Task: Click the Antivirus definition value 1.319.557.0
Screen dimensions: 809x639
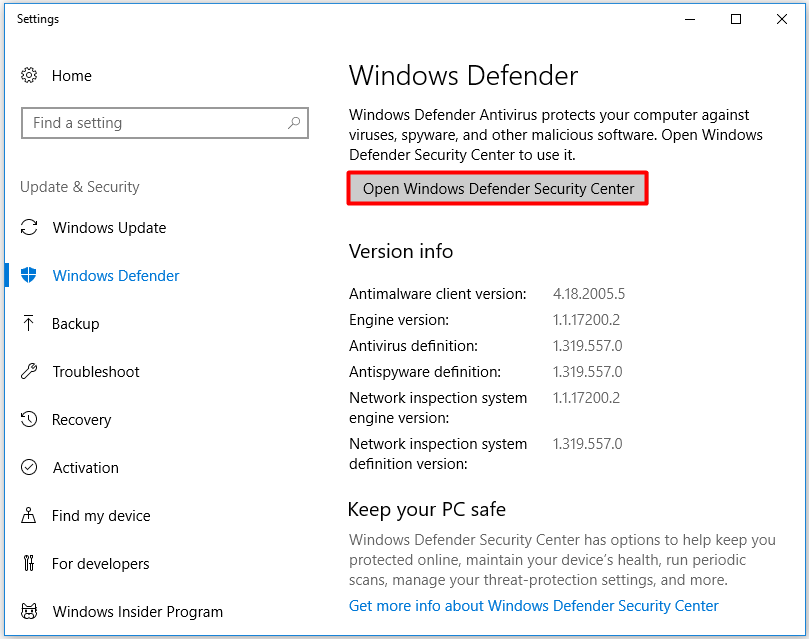Action: click(588, 346)
